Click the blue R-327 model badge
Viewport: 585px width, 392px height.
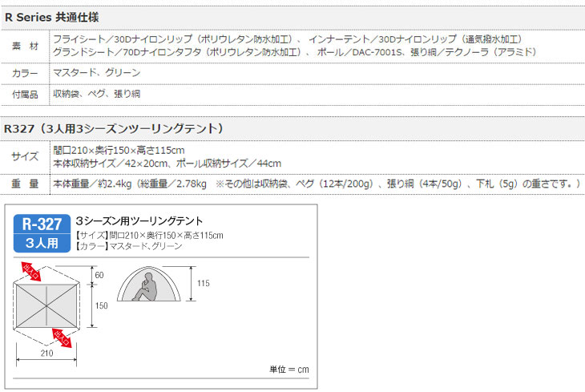coord(42,224)
